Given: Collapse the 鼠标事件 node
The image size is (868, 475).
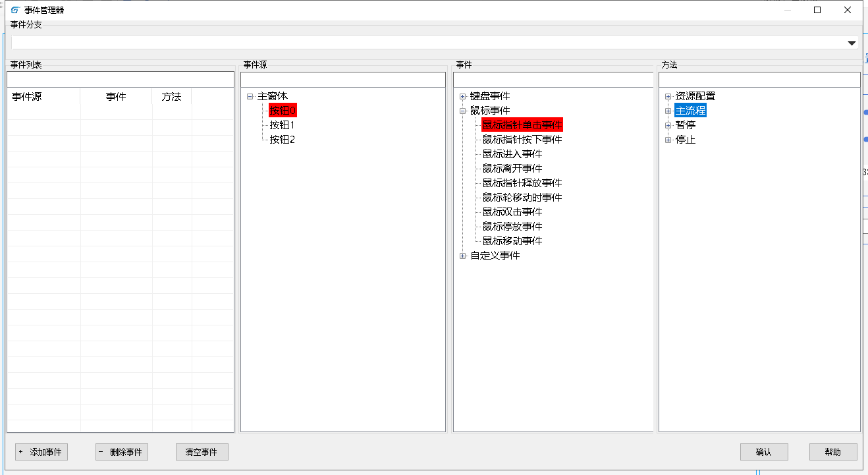Looking at the screenshot, I should [463, 111].
